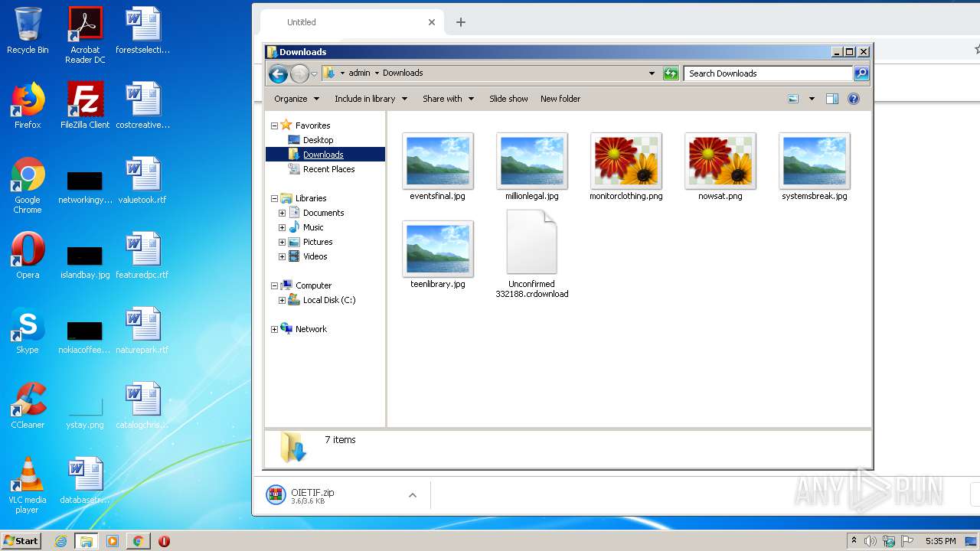Open Firefox desktop shortcut

(28, 106)
